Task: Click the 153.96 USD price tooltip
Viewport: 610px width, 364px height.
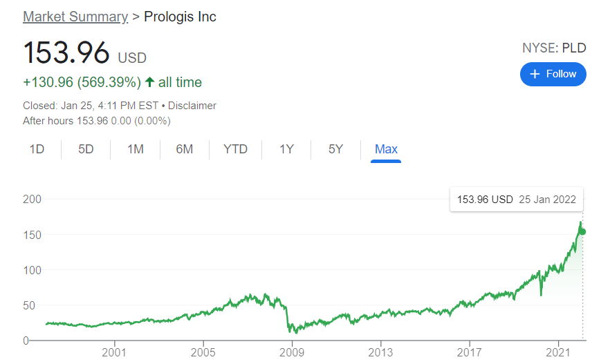Action: [x=516, y=200]
